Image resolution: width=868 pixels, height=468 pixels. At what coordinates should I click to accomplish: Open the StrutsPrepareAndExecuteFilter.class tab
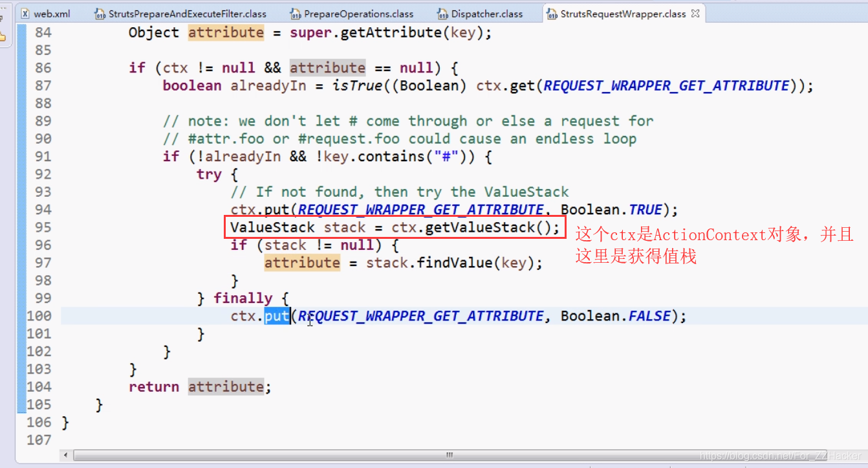pyautogui.click(x=186, y=13)
